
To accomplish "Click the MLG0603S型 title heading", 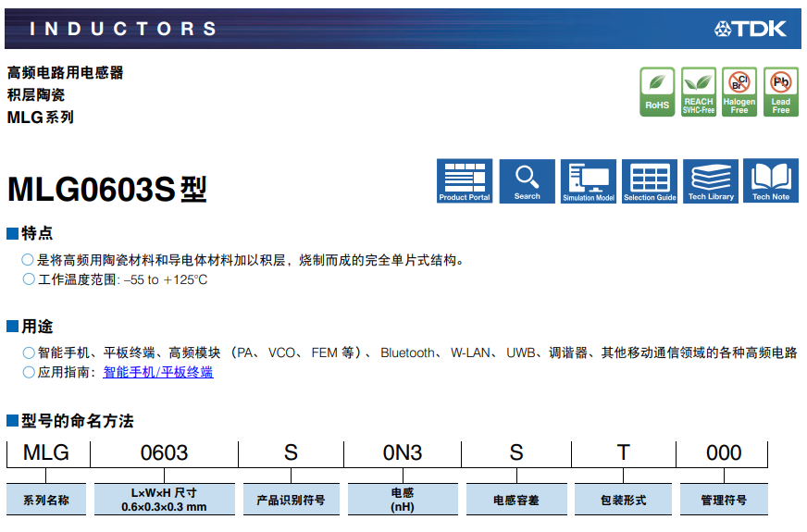I will pos(107,189).
